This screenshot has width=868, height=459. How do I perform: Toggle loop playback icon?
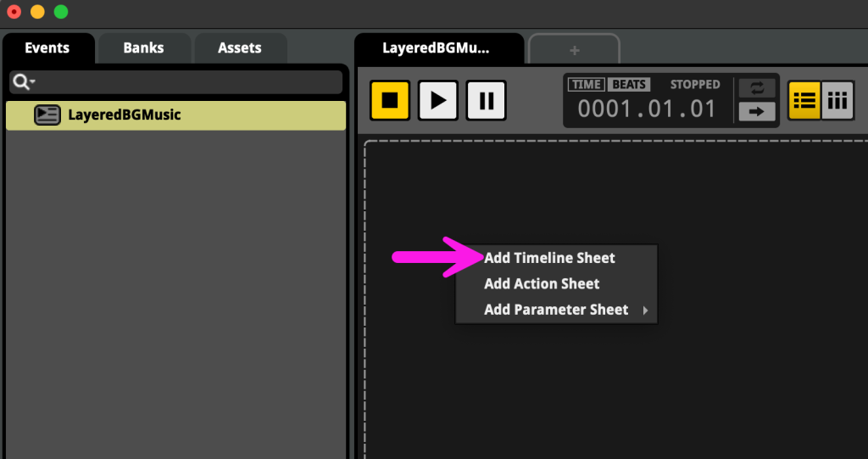(757, 88)
